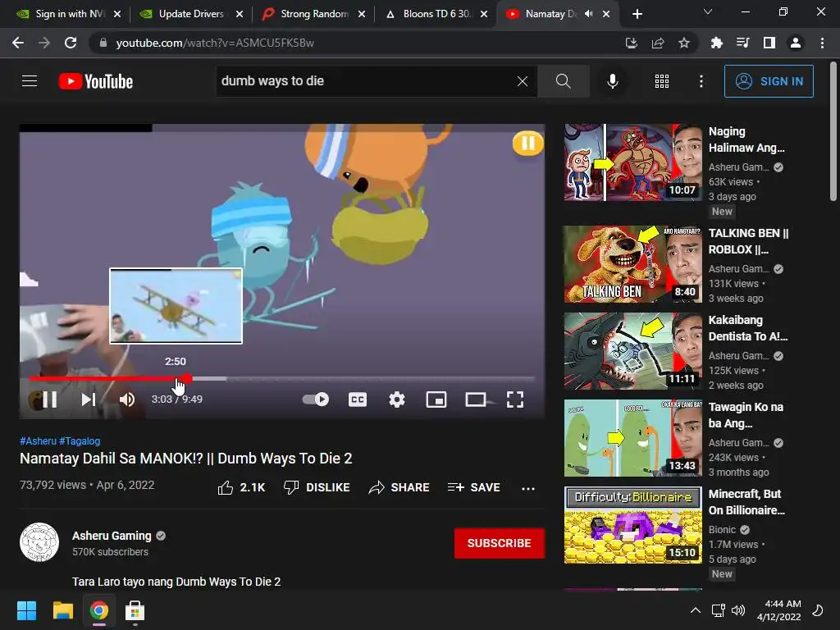The height and width of the screenshot is (630, 840).
Task: Close the Namatay YouTube tab
Action: [x=606, y=14]
